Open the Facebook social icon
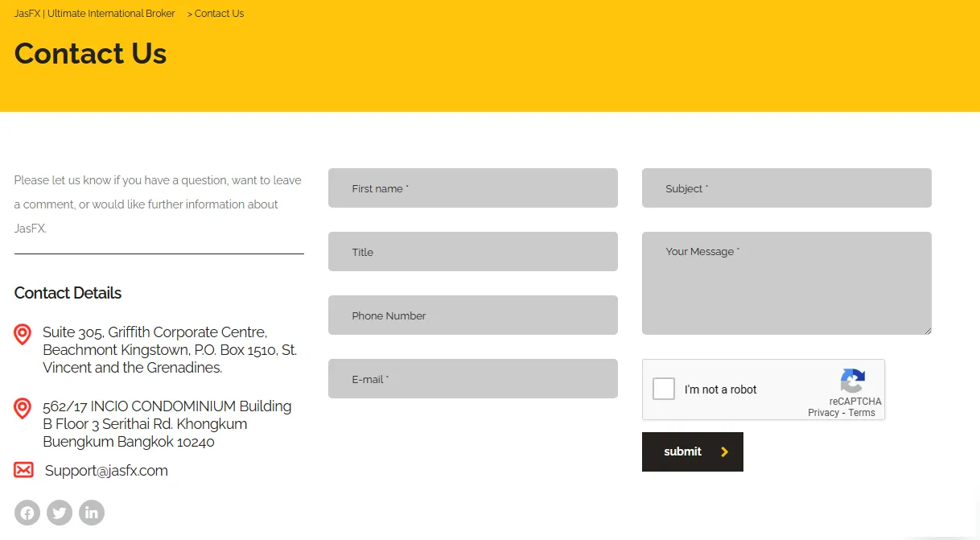Viewport: 980px width, 540px height. click(x=27, y=513)
